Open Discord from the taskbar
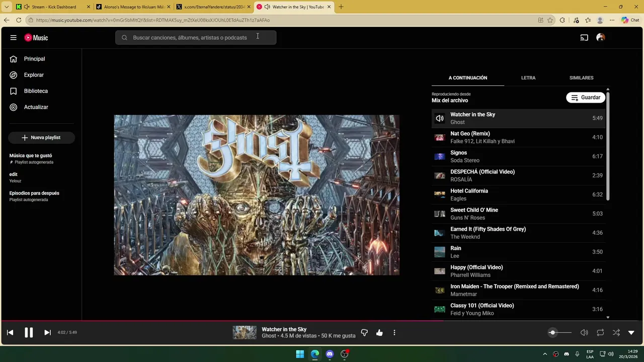The height and width of the screenshot is (362, 644). coord(330,354)
